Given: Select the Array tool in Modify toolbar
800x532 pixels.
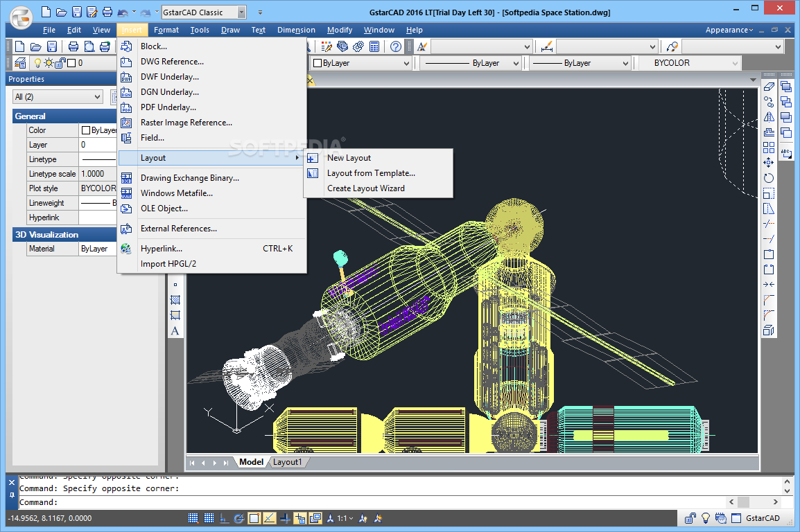Looking at the screenshot, I should click(769, 148).
